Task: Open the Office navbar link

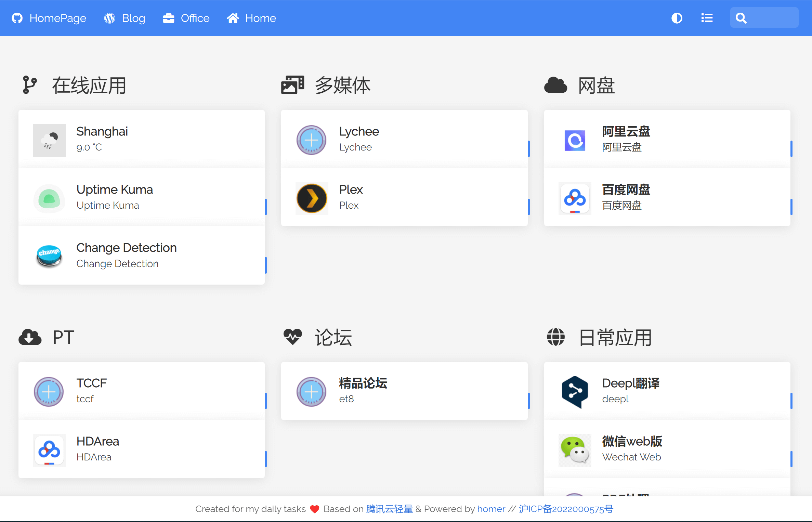Action: tap(186, 18)
